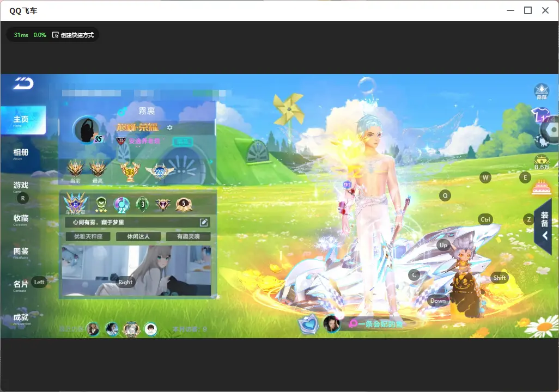
Task: Click the Q key overlay button
Action: click(x=445, y=195)
